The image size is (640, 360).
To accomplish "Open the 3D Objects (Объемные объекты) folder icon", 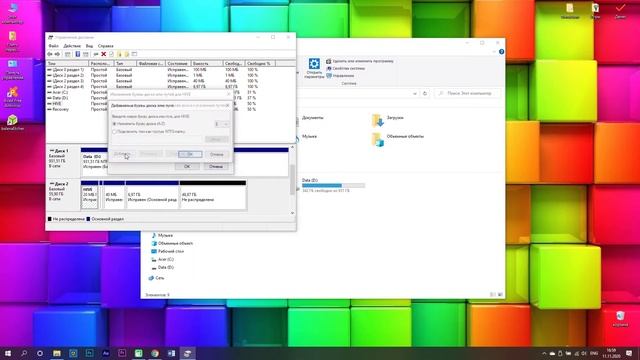I will tap(377, 139).
